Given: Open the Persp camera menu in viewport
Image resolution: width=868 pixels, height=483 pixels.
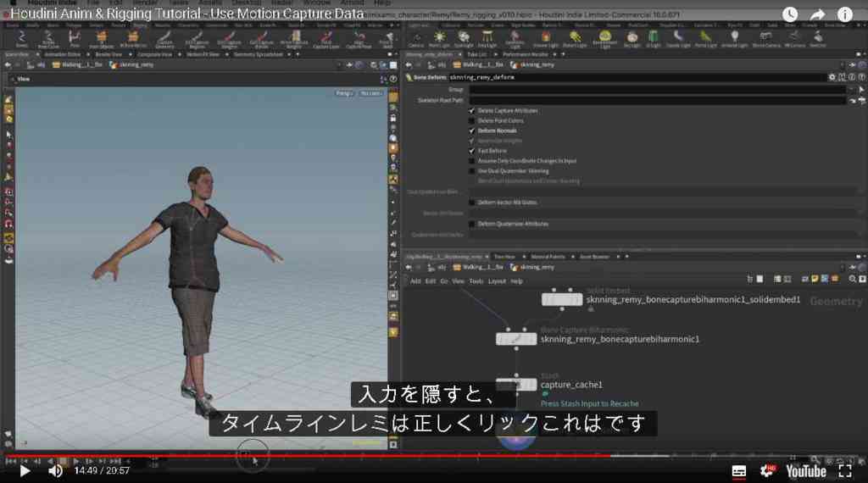Looking at the screenshot, I should [x=343, y=93].
